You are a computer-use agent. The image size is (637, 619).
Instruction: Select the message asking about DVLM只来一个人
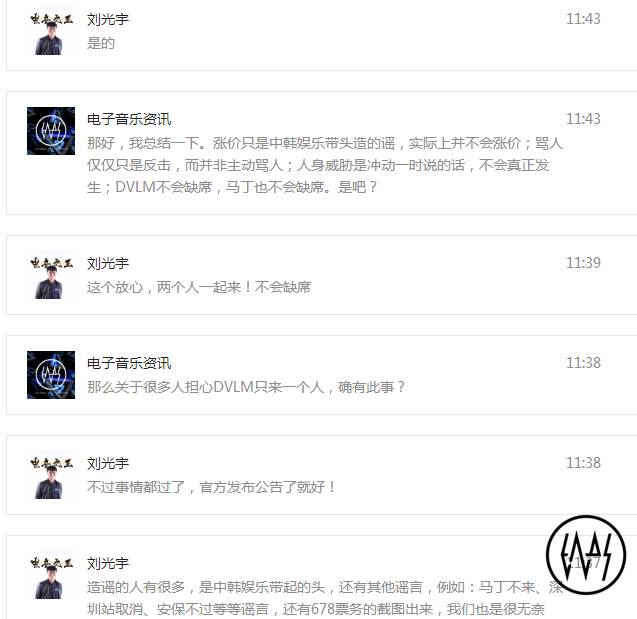point(246,387)
